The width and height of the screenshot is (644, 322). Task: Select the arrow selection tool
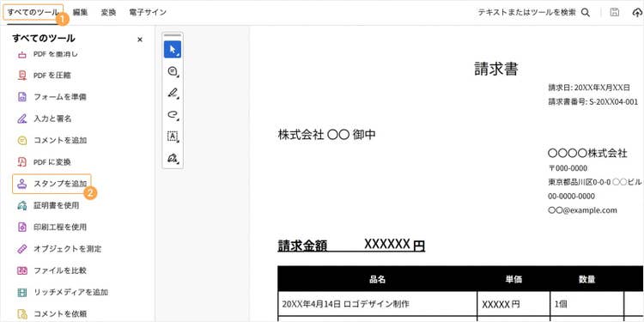pyautogui.click(x=173, y=49)
